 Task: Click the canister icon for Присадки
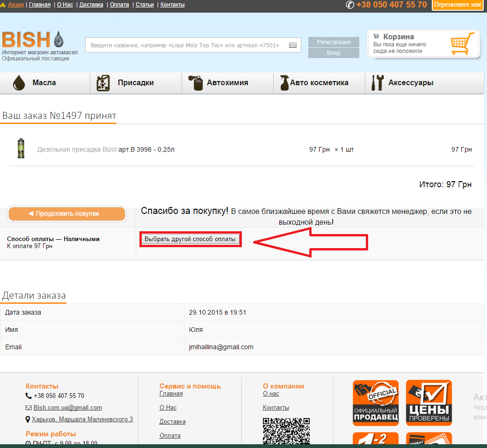(x=103, y=83)
